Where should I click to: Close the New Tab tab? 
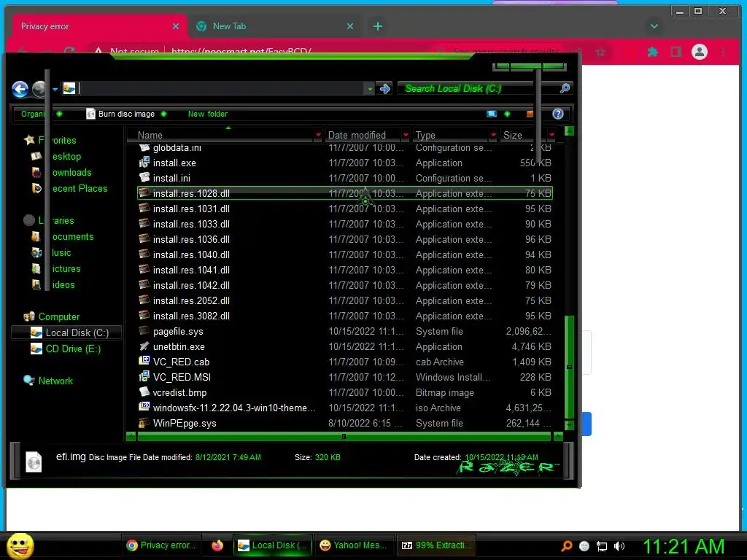coord(350,26)
